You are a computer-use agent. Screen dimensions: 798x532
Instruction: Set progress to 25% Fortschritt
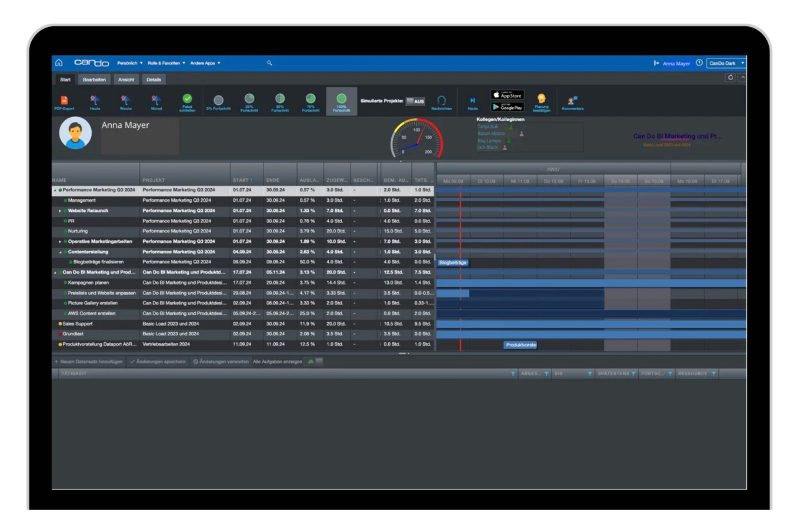pos(249,102)
